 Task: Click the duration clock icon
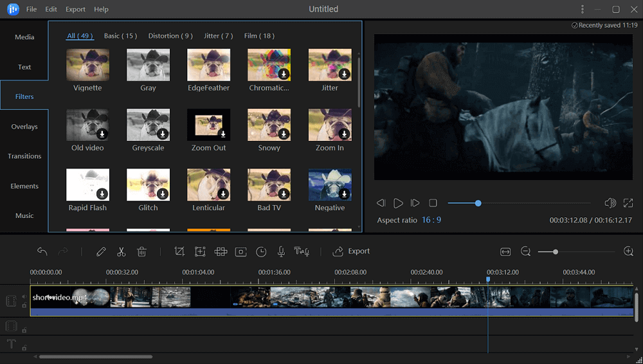point(261,251)
